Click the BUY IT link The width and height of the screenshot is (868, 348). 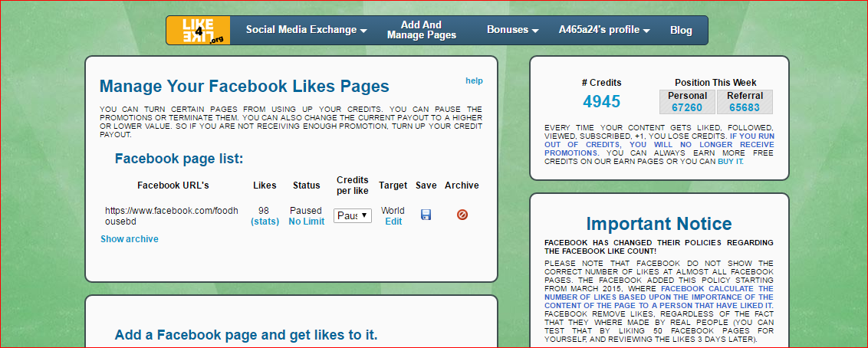[x=730, y=162]
